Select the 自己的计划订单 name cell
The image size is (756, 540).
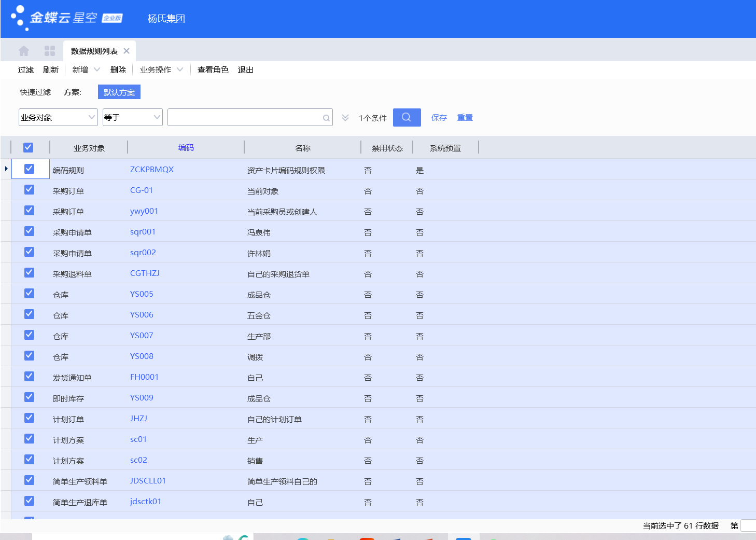pos(274,419)
